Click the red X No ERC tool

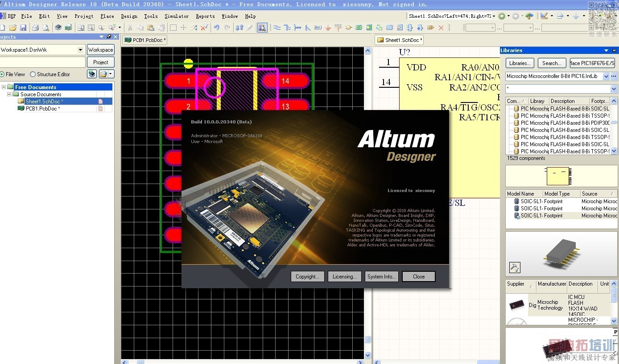point(441,28)
